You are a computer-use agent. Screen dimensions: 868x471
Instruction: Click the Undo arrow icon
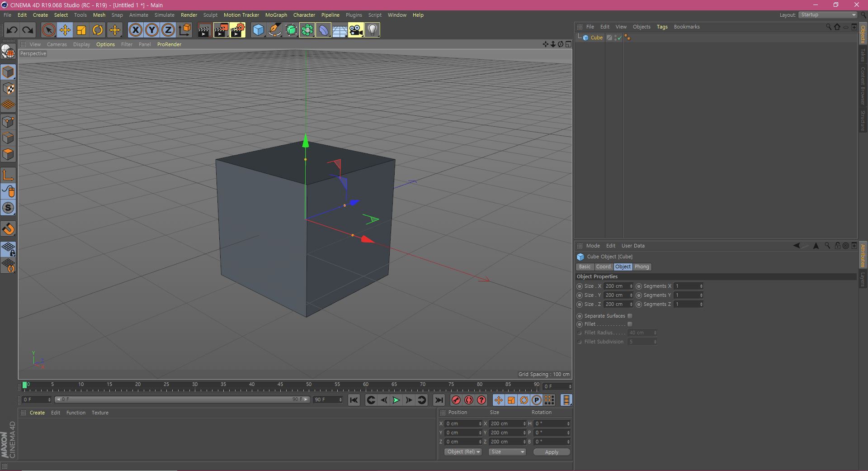tap(12, 30)
